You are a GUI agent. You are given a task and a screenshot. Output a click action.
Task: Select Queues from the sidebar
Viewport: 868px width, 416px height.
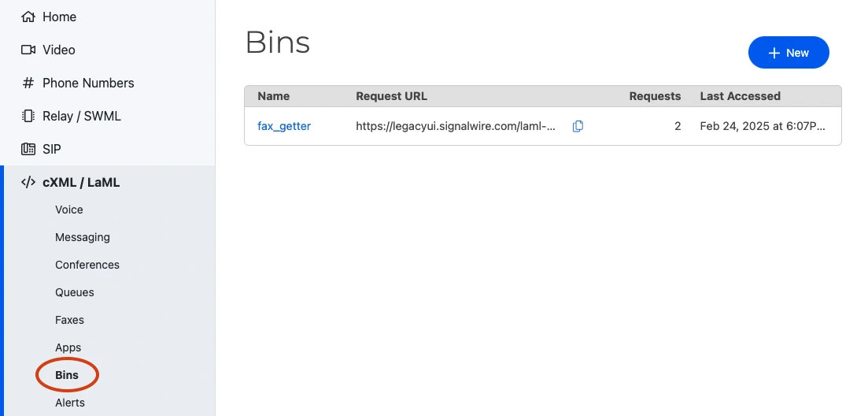[x=75, y=292]
